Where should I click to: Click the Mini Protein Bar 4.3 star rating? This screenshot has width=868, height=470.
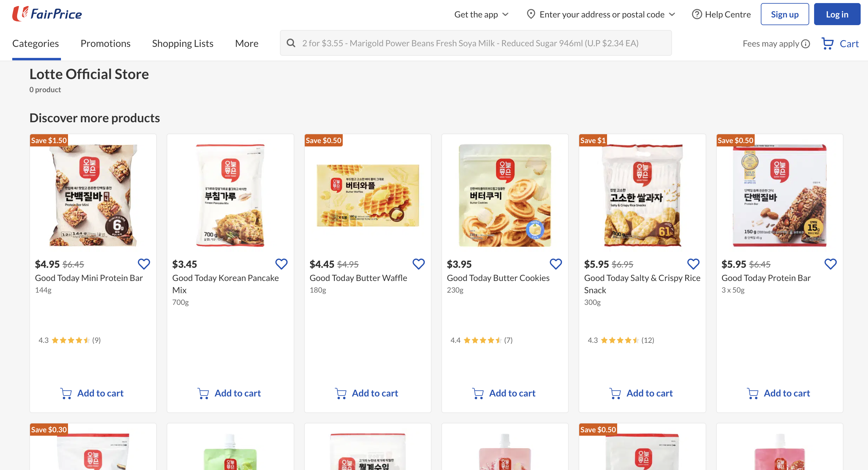click(x=70, y=340)
